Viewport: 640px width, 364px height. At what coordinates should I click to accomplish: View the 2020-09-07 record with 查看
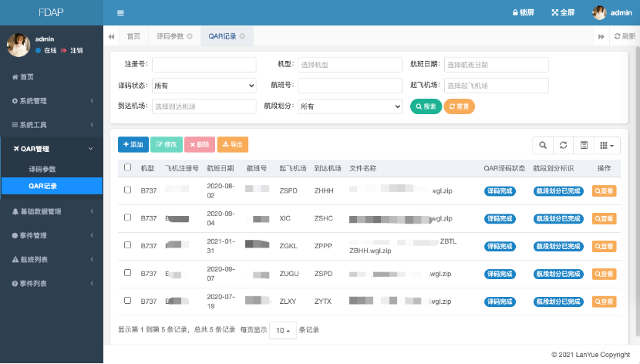tap(604, 275)
